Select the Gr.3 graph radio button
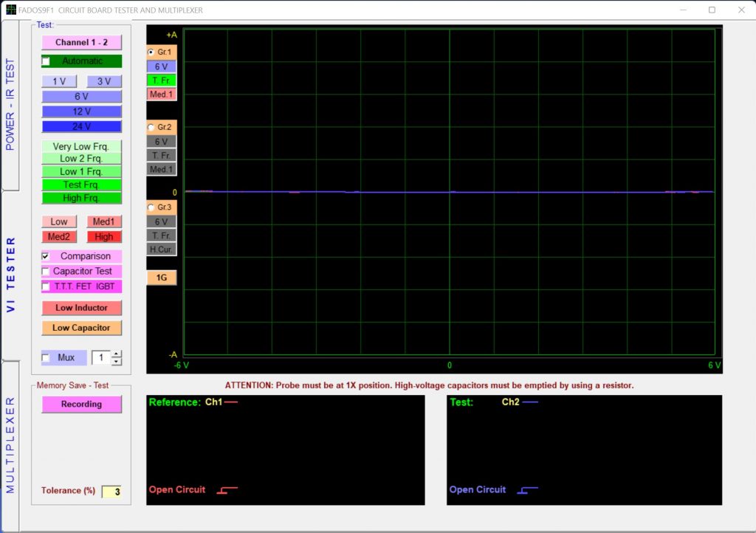The width and height of the screenshot is (756, 533). [151, 207]
